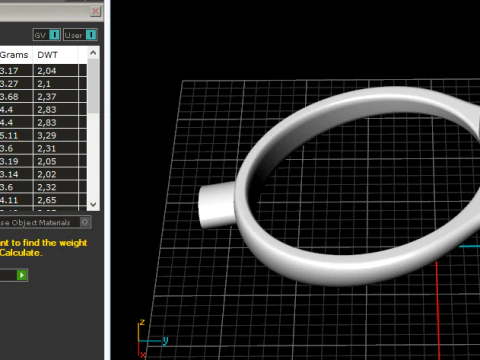Screen dimensions: 480x360
Task: Select the row with DWT 2,31
Action: point(43,148)
